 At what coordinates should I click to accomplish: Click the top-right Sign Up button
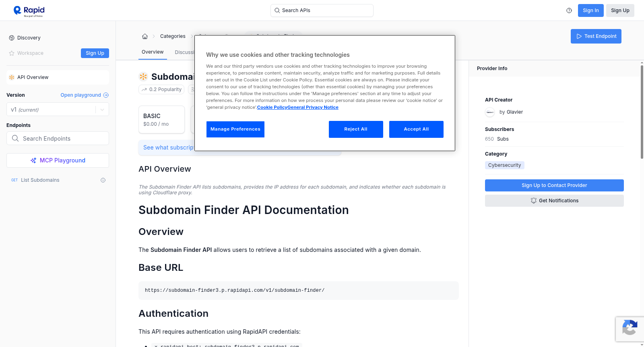click(x=620, y=10)
